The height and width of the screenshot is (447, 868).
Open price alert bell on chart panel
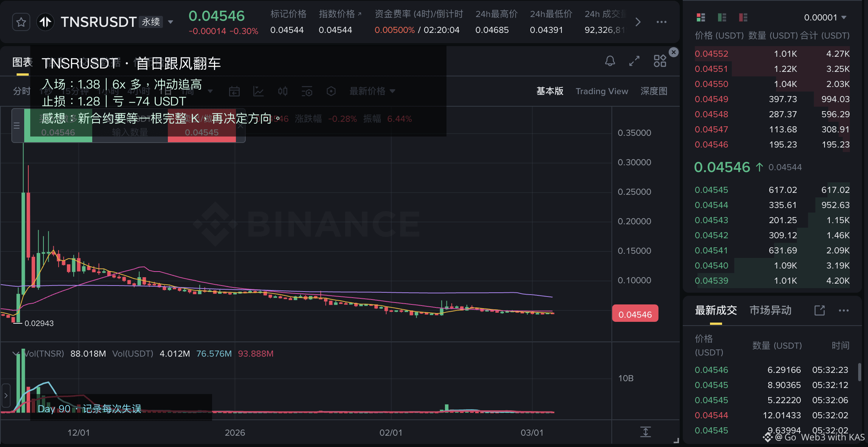click(610, 61)
